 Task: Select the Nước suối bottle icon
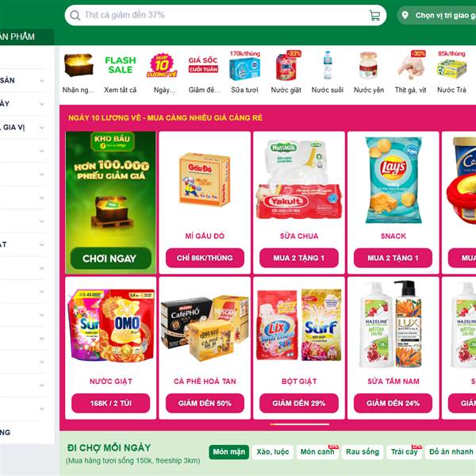pyautogui.click(x=327, y=66)
